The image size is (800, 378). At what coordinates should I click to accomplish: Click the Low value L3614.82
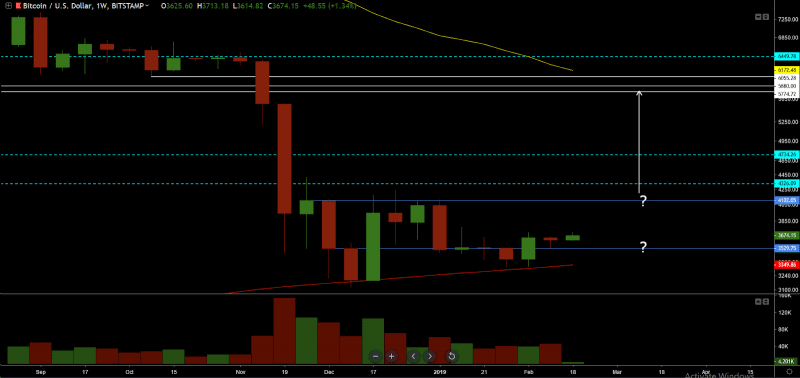pyautogui.click(x=247, y=6)
